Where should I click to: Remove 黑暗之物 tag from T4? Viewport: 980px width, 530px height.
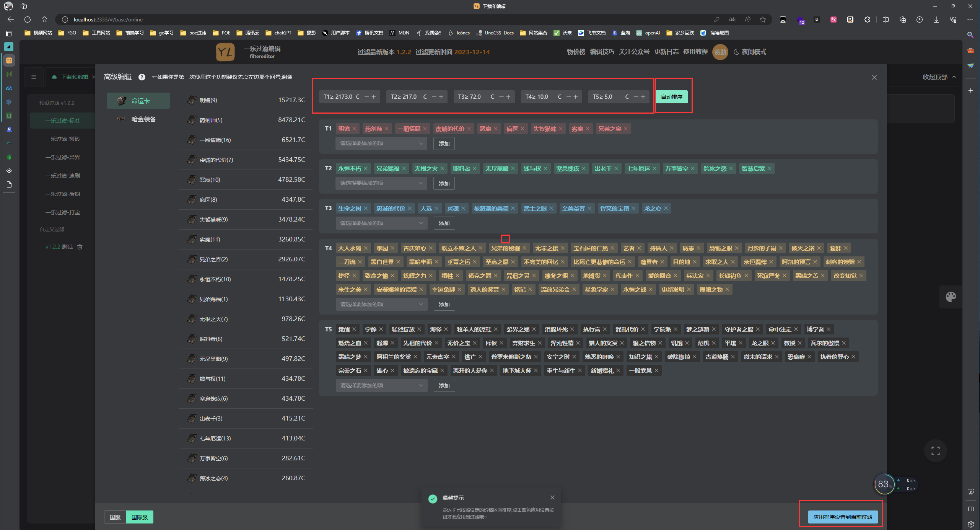pos(727,290)
